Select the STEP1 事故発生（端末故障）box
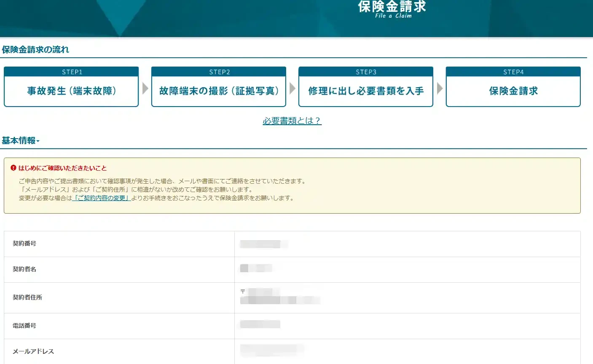The height and width of the screenshot is (364, 593). point(71,87)
